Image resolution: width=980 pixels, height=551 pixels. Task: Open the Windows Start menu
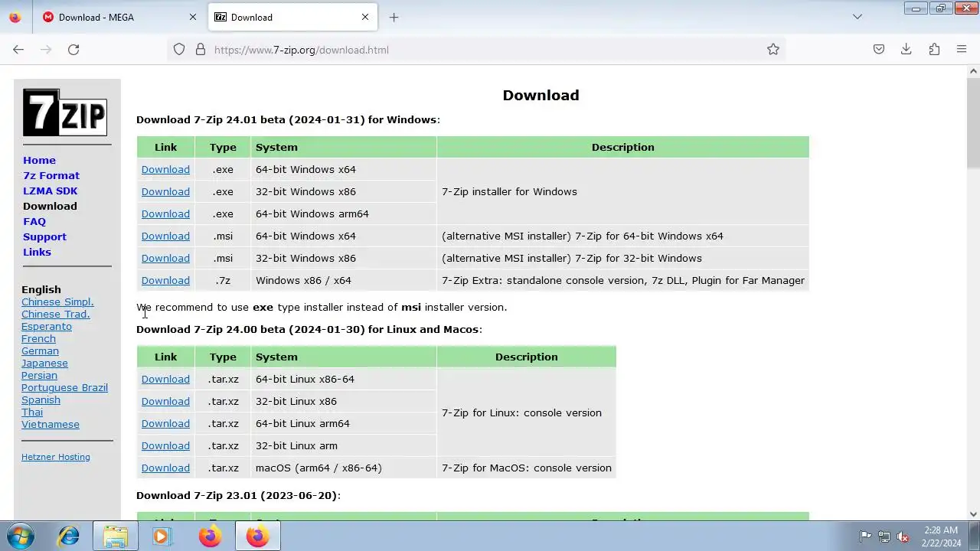coord(21,536)
